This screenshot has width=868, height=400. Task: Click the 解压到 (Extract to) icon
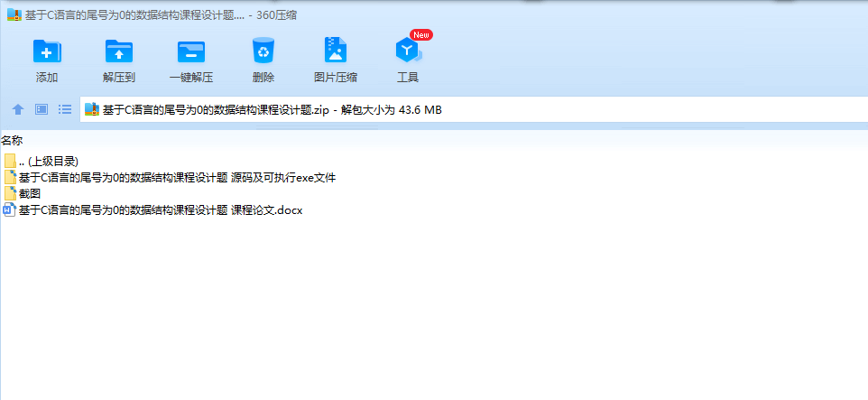[119, 51]
